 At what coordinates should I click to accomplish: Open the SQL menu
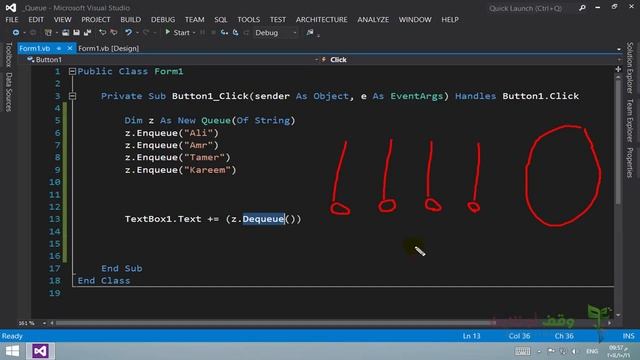point(221,20)
